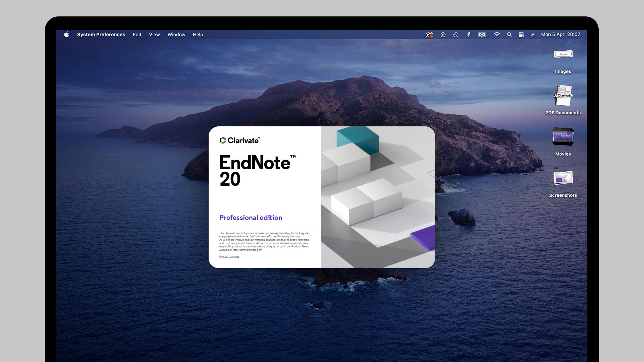This screenshot has width=644, height=362.
Task: Open the Edit menu
Action: [137, 35]
